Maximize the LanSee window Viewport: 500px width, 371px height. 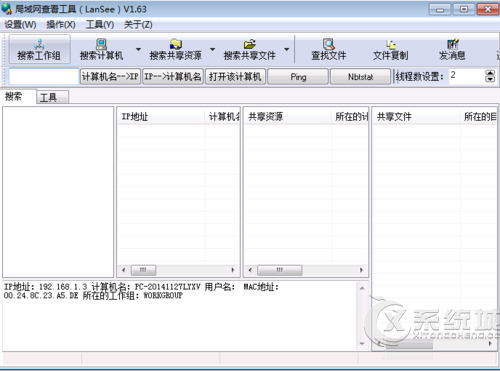pyautogui.click(x=464, y=9)
